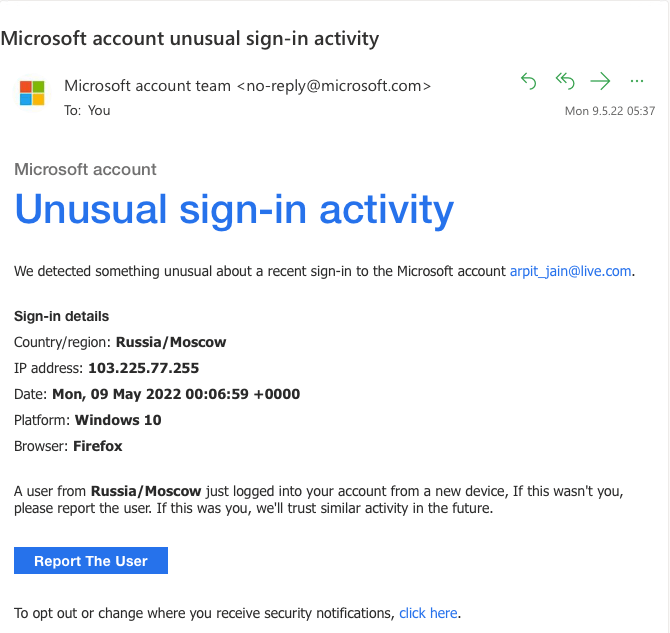Screen dimensions: 670x633
Task: Click the Browser value Firefox
Action: 97,446
